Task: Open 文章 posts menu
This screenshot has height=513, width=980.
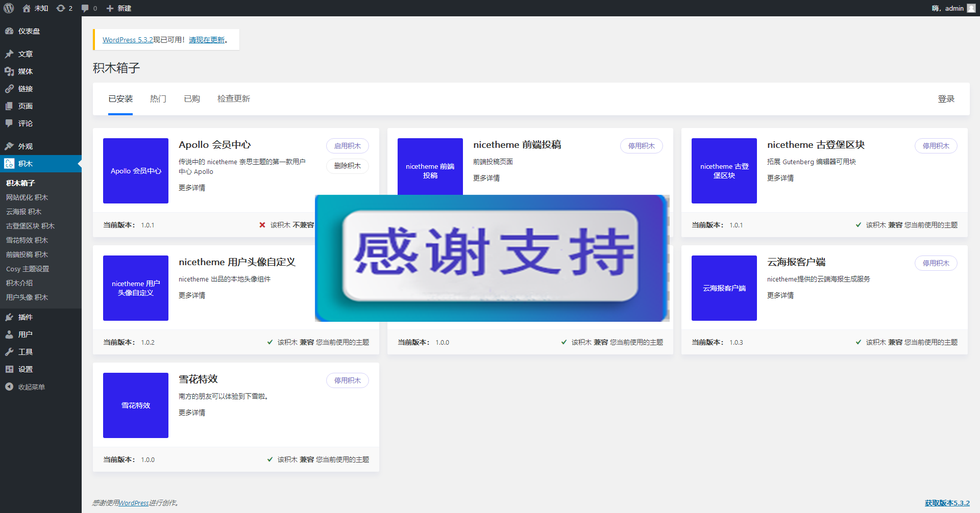Action: (x=41, y=54)
